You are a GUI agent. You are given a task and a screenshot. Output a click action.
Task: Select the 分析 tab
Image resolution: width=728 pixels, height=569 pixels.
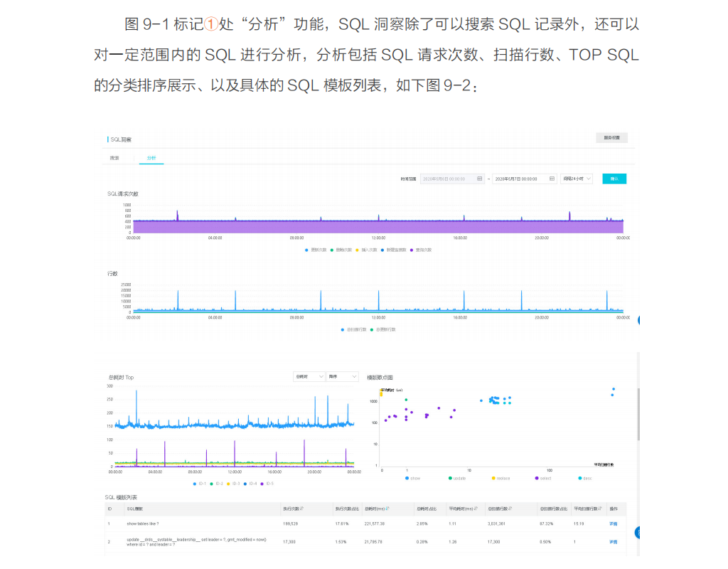point(151,158)
